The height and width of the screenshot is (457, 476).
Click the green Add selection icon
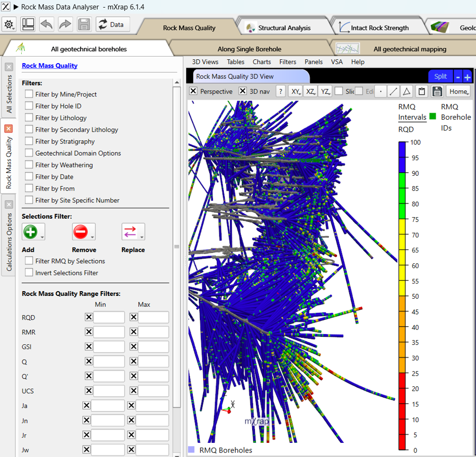[30, 232]
